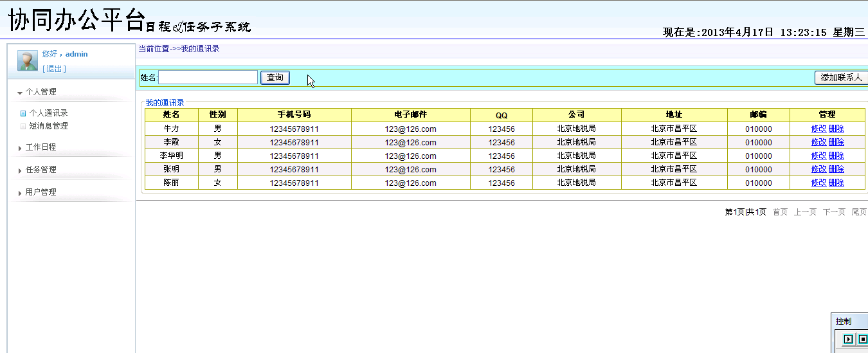Click the gender cell 女 in 陈丽's row

[x=218, y=183]
